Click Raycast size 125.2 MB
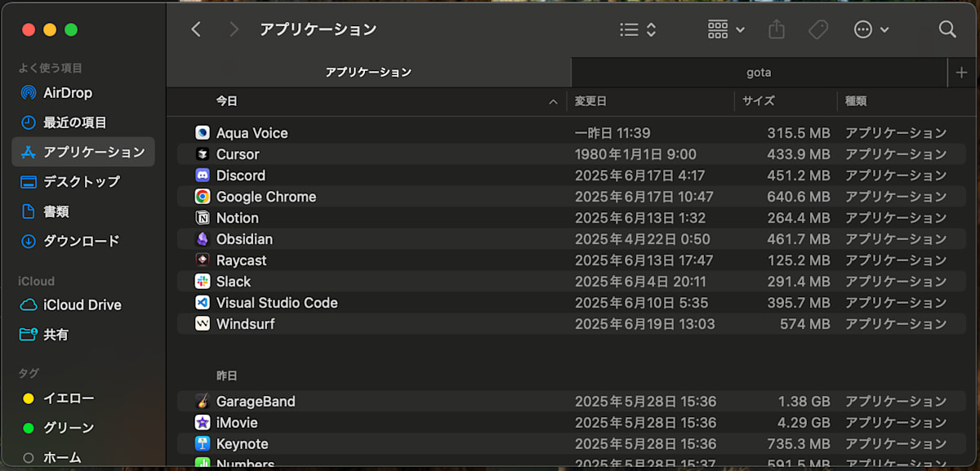The height and width of the screenshot is (471, 980). pyautogui.click(x=799, y=260)
